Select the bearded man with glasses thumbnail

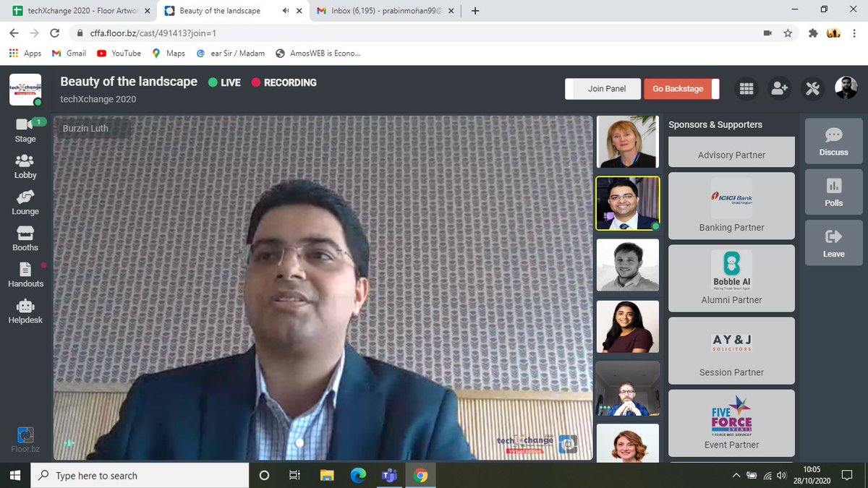click(627, 388)
